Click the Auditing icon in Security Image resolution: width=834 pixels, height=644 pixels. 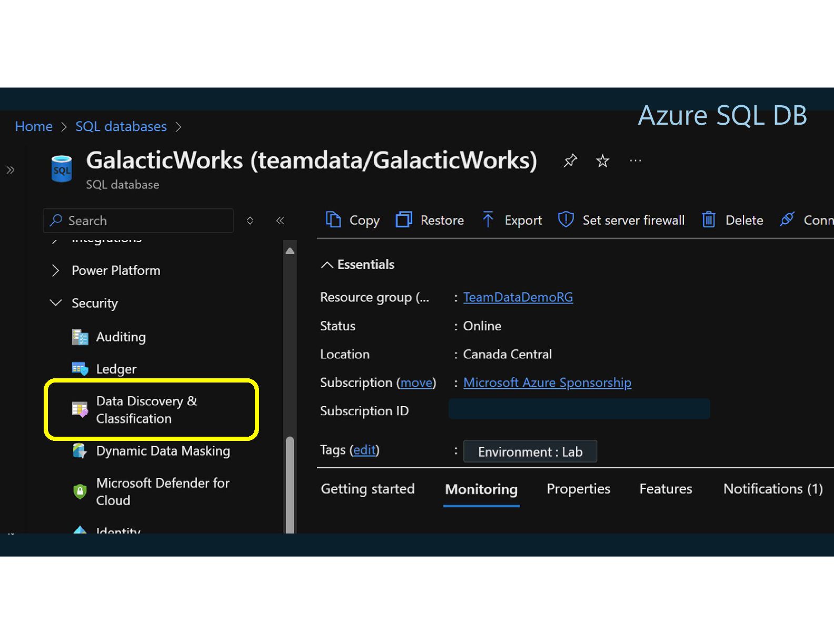[x=80, y=337]
